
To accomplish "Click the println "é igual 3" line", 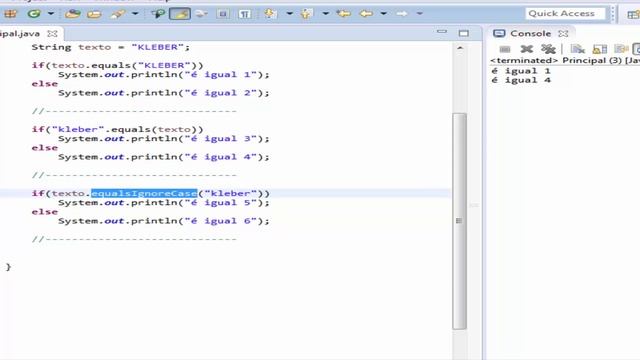I will click(x=164, y=139).
